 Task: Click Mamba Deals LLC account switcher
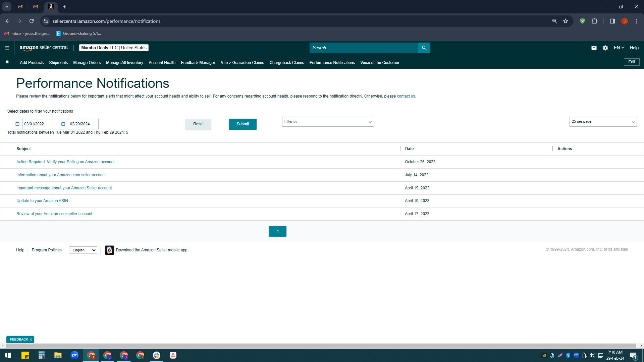pyautogui.click(x=114, y=48)
